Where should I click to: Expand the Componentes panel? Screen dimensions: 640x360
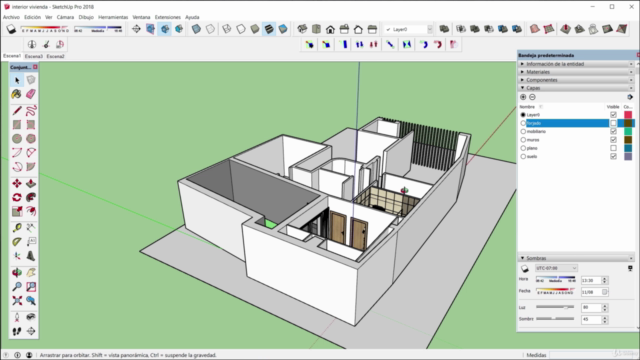coord(576,80)
